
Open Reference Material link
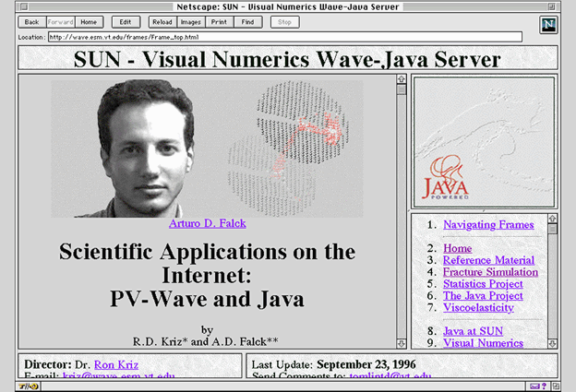tap(488, 260)
